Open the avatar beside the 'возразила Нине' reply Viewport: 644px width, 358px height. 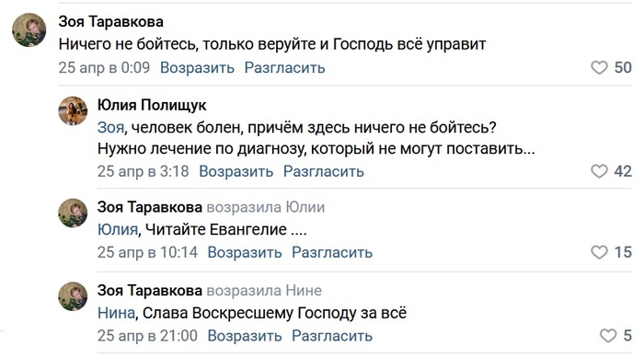click(x=73, y=296)
